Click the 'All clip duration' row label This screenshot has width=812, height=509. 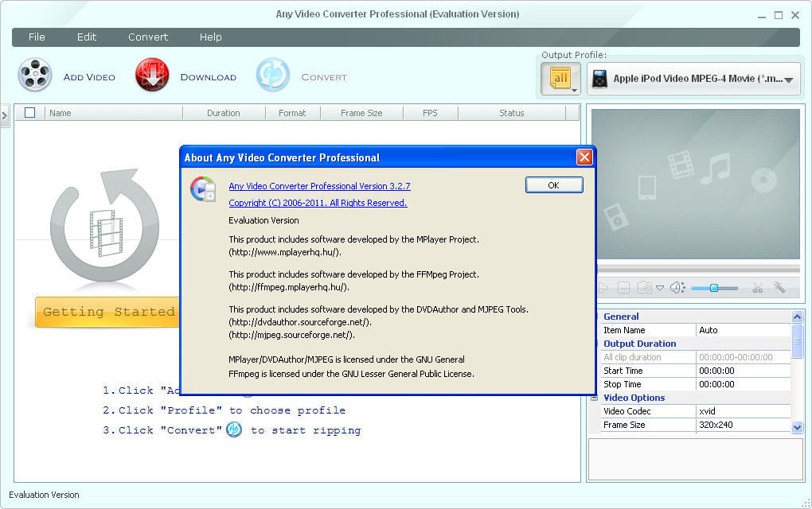point(632,357)
